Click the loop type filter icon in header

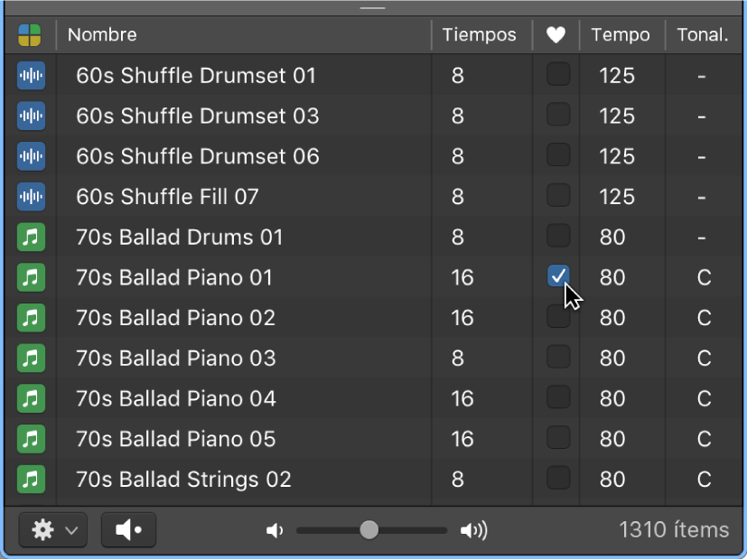click(x=30, y=35)
